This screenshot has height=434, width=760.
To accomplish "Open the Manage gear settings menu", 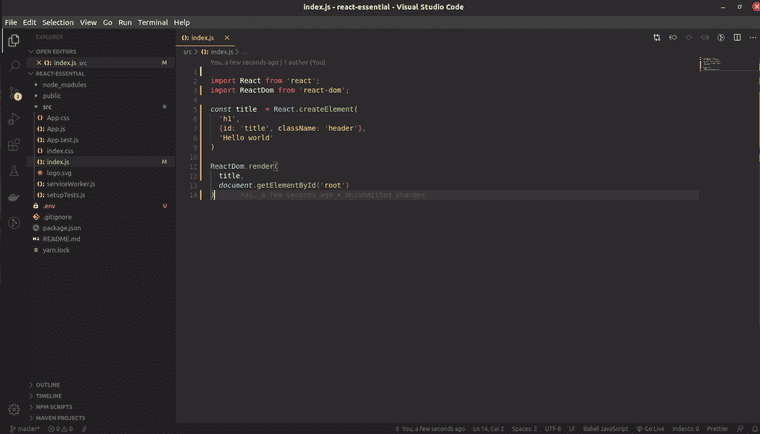I will click(14, 409).
